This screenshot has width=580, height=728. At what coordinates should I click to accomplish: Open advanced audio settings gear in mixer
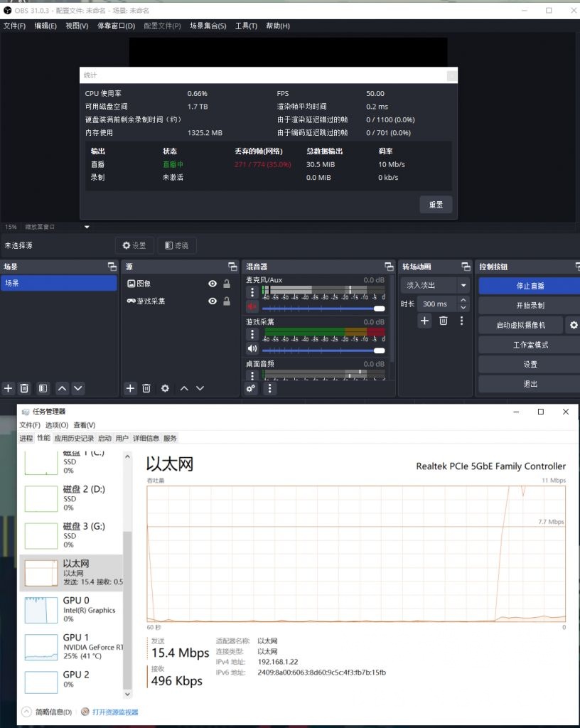251,388
